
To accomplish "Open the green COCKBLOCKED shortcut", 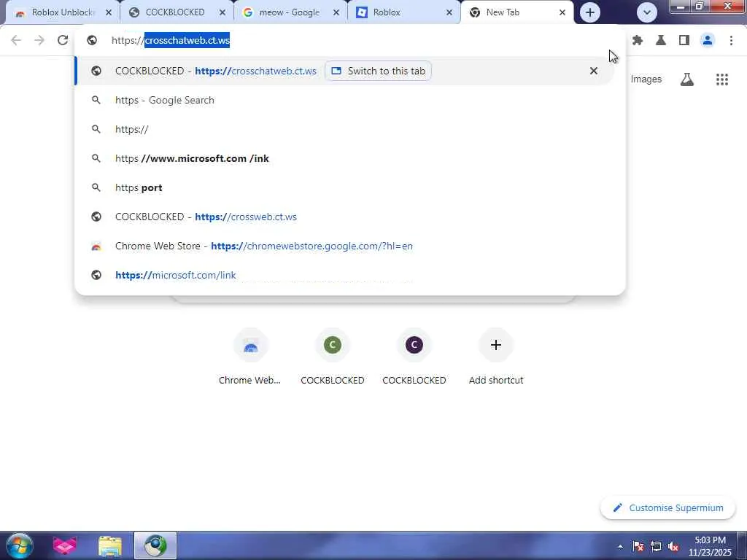I will (x=333, y=356).
